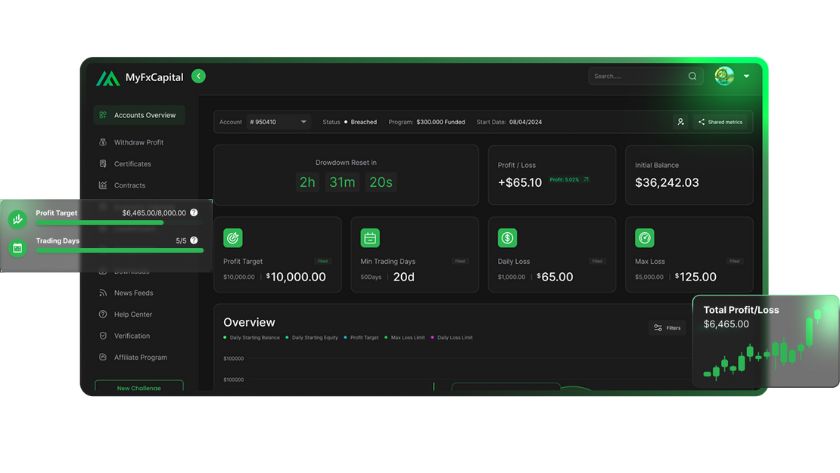Click the Total Profit/Loss $6,465.00 amount
The height and width of the screenshot is (473, 840).
click(x=726, y=324)
